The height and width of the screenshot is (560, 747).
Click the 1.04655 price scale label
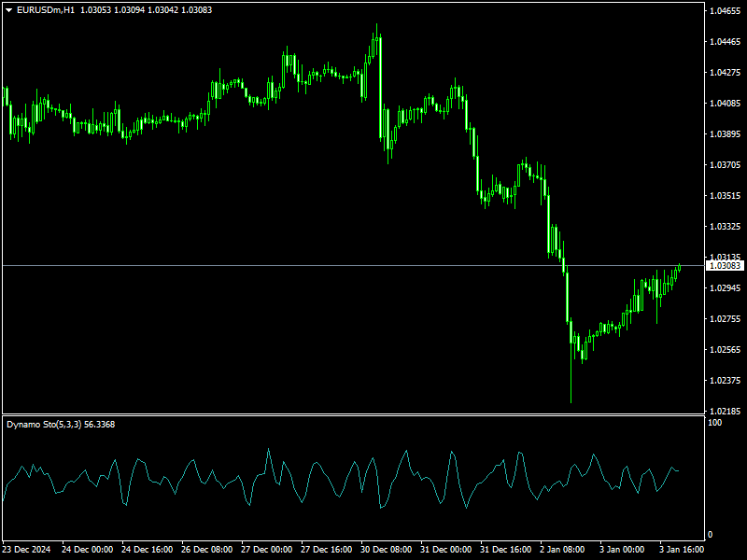(726, 11)
